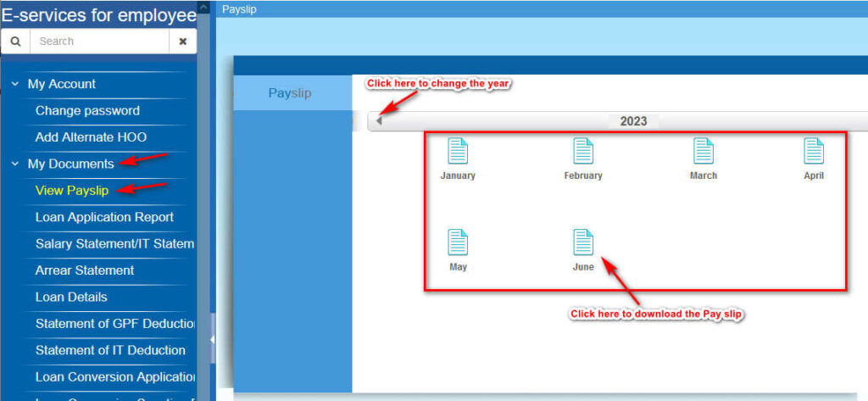Go to previous year with left arrow
The height and width of the screenshot is (401, 868).
coord(379,120)
